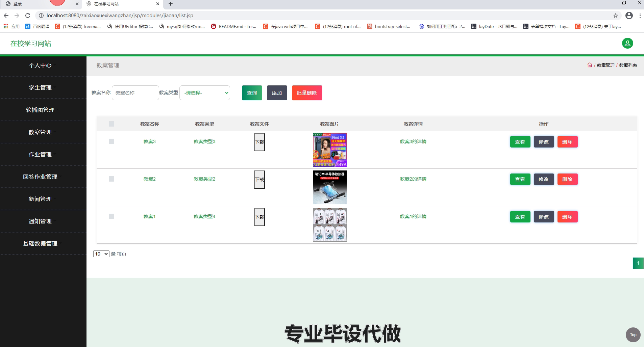Open 教案管理 in sidebar
The image size is (644, 347).
pyautogui.click(x=40, y=132)
